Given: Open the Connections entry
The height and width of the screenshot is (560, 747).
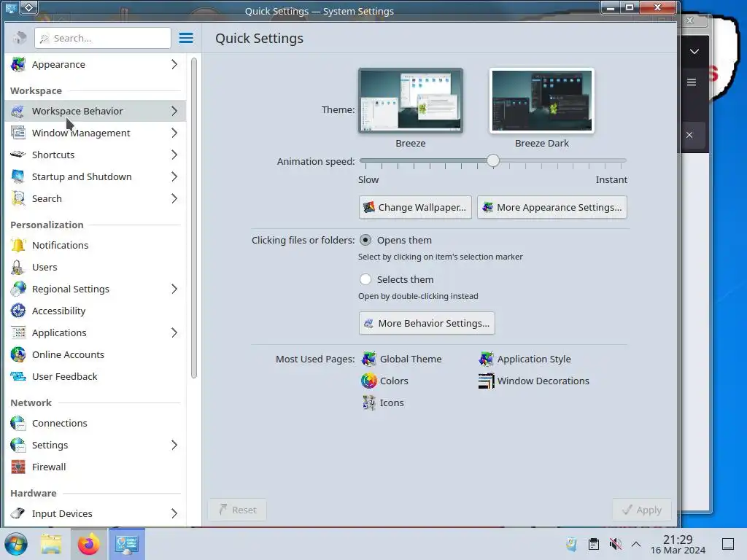Looking at the screenshot, I should (x=96, y=424).
